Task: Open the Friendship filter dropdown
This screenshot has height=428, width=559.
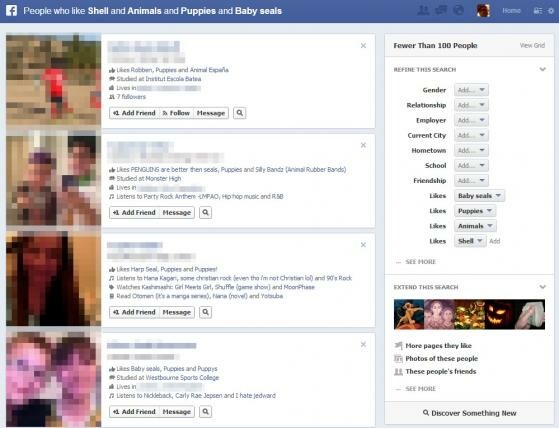Action: [x=471, y=181]
